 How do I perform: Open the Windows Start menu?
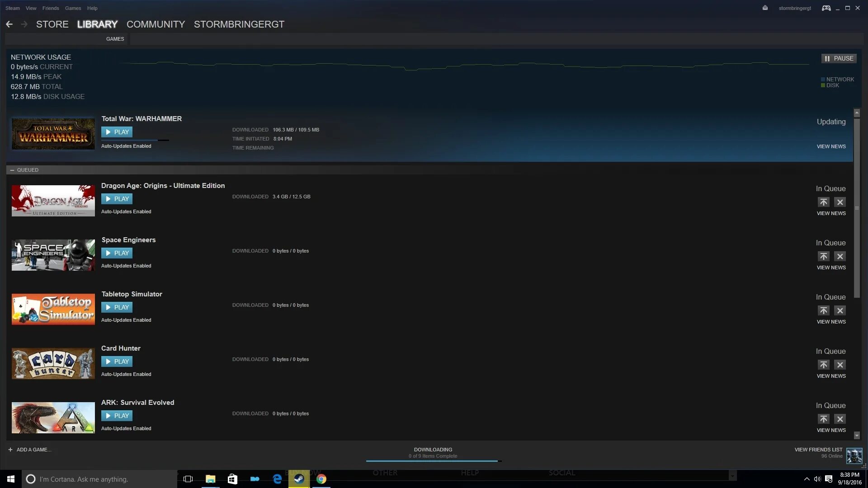pos(11,479)
